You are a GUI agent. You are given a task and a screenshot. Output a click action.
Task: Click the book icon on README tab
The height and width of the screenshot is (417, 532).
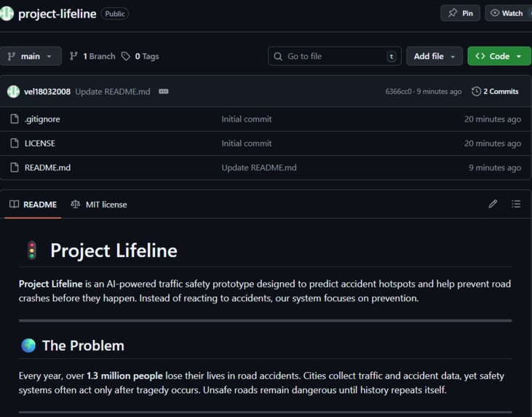click(14, 204)
